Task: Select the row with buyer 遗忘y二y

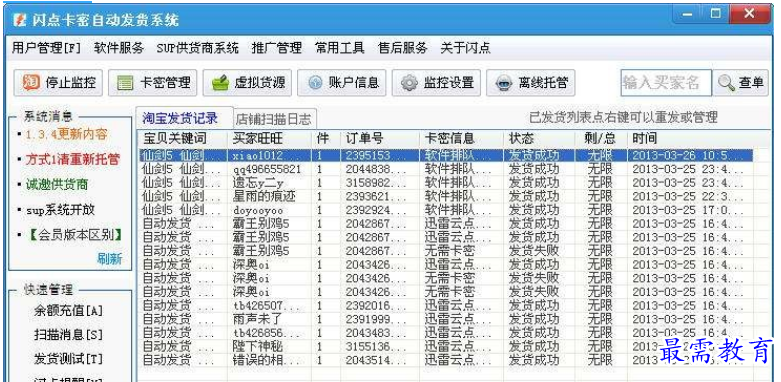Action: point(445,183)
